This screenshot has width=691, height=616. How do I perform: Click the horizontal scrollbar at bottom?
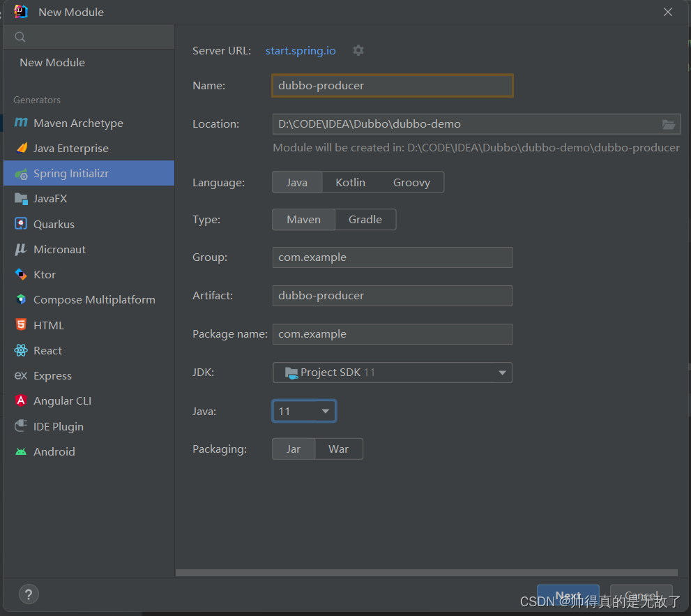(426, 573)
